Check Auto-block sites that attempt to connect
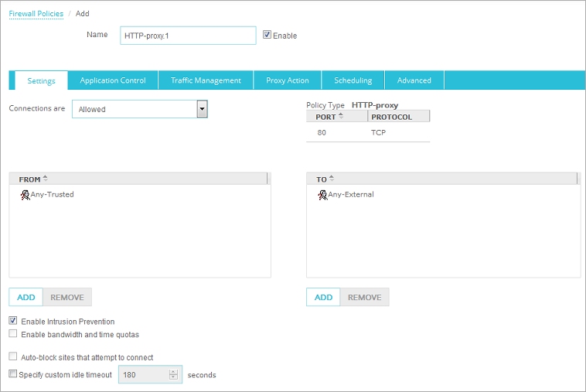 pyautogui.click(x=13, y=357)
